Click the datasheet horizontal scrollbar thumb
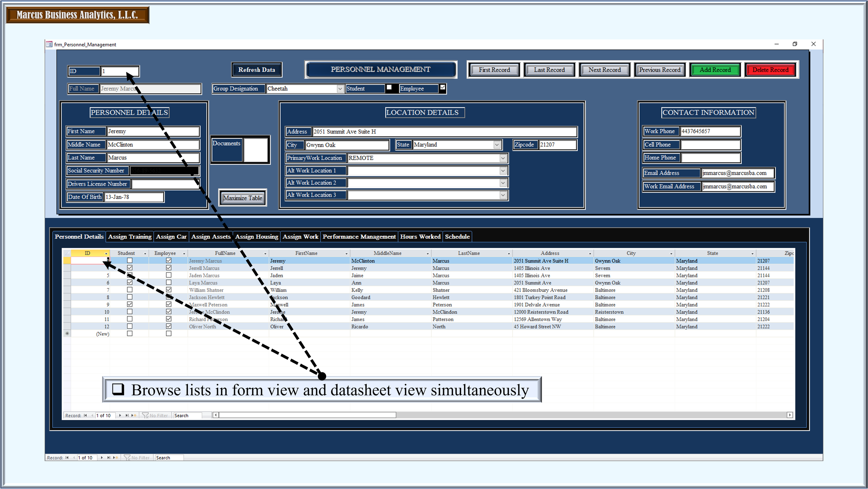This screenshot has height=489, width=868. (x=307, y=415)
